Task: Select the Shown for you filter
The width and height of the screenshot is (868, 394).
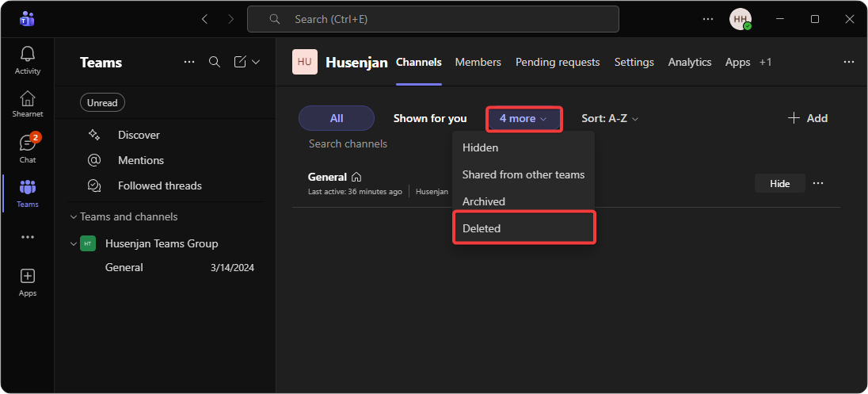Action: tap(430, 118)
